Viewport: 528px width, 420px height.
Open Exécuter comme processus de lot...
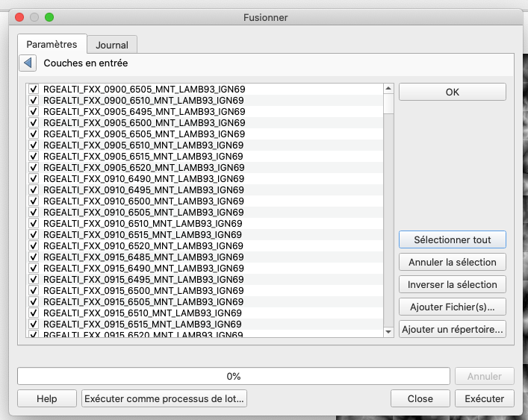pos(164,399)
